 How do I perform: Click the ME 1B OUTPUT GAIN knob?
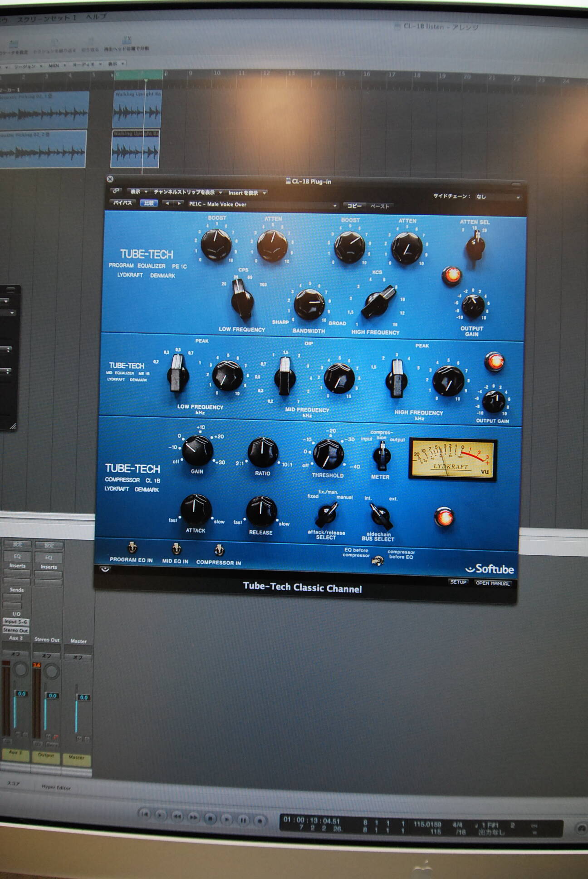[x=493, y=401]
